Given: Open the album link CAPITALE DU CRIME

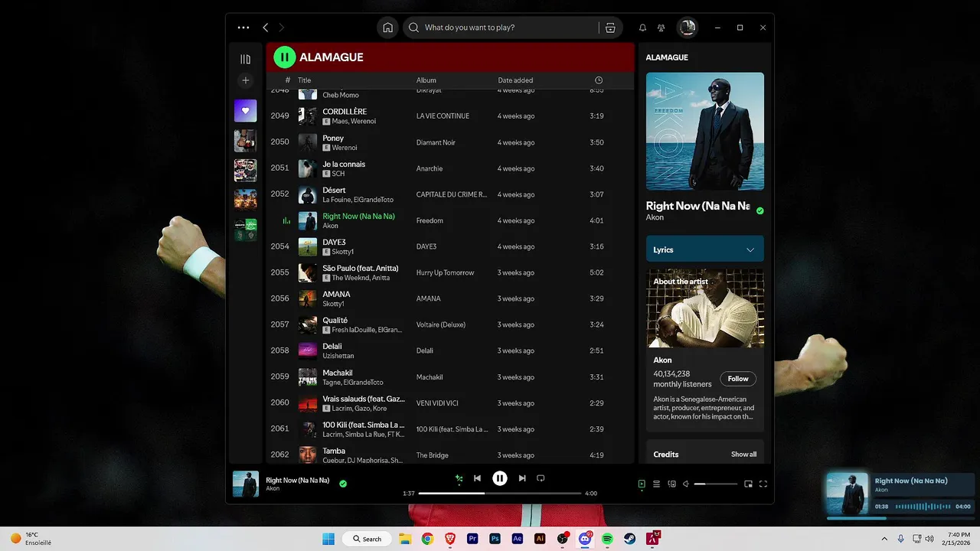Looking at the screenshot, I should coord(452,194).
